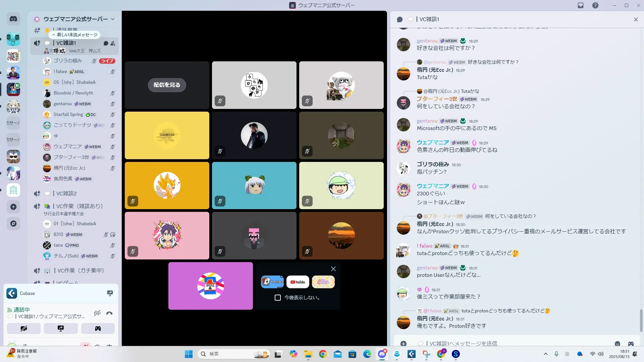This screenshot has width=644, height=362.
Task: Stream Cubase using its screen icon
Action: coord(110,293)
